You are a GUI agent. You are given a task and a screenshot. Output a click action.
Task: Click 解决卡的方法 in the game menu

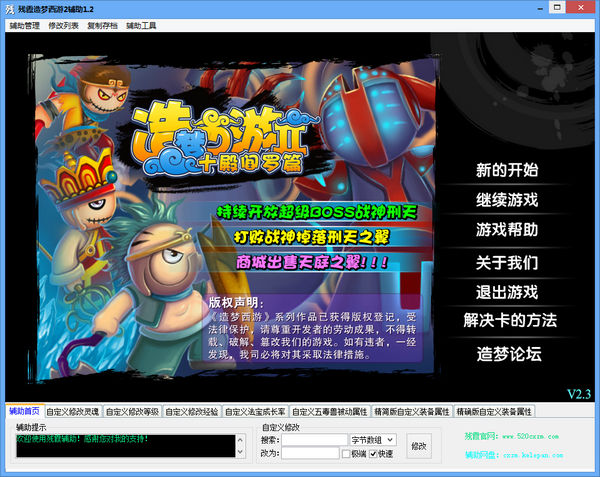pos(510,320)
